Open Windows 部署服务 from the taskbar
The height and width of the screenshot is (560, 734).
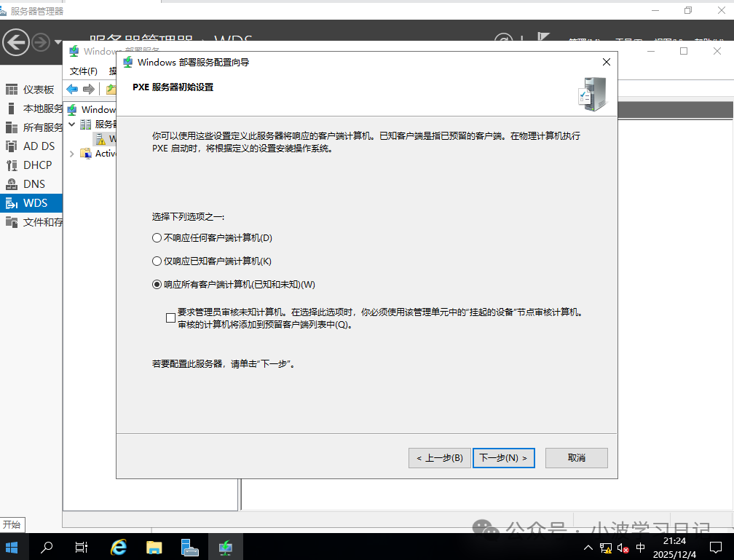[x=226, y=547]
